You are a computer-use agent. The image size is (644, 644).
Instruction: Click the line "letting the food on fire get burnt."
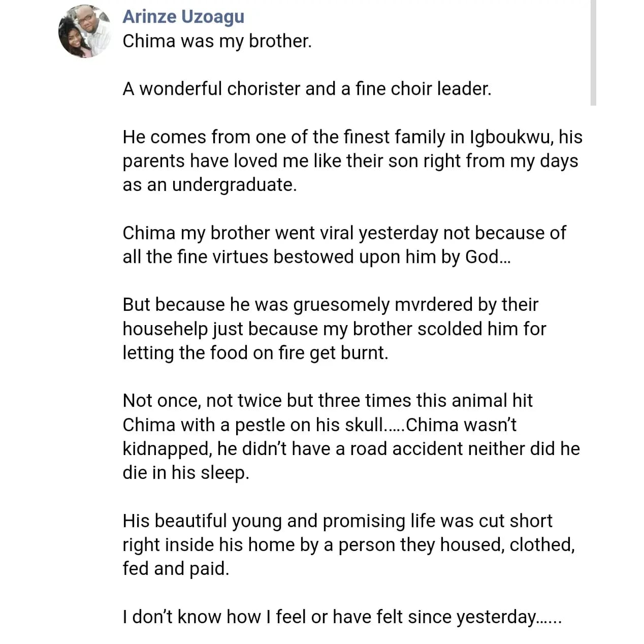(255, 353)
